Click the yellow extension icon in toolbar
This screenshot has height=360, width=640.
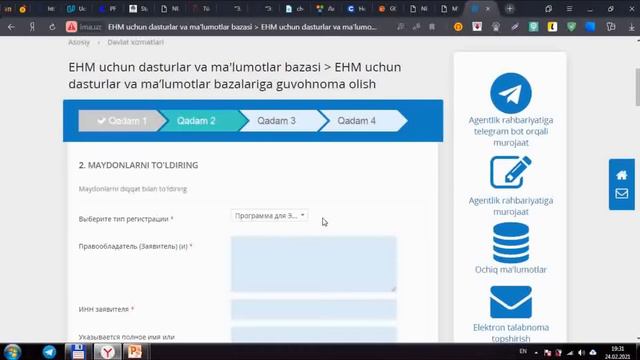click(552, 27)
